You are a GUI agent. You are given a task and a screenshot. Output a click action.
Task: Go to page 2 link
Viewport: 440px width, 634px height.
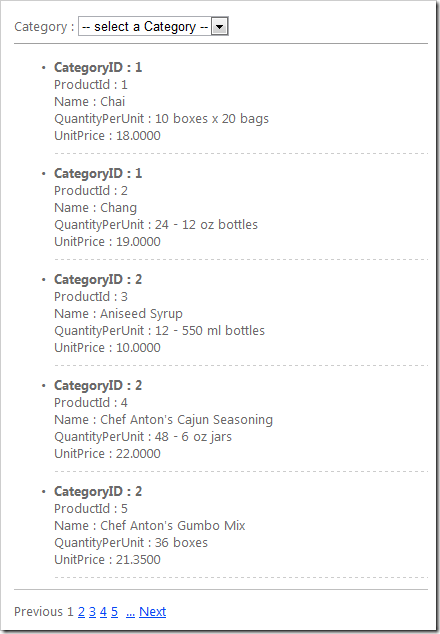81,611
